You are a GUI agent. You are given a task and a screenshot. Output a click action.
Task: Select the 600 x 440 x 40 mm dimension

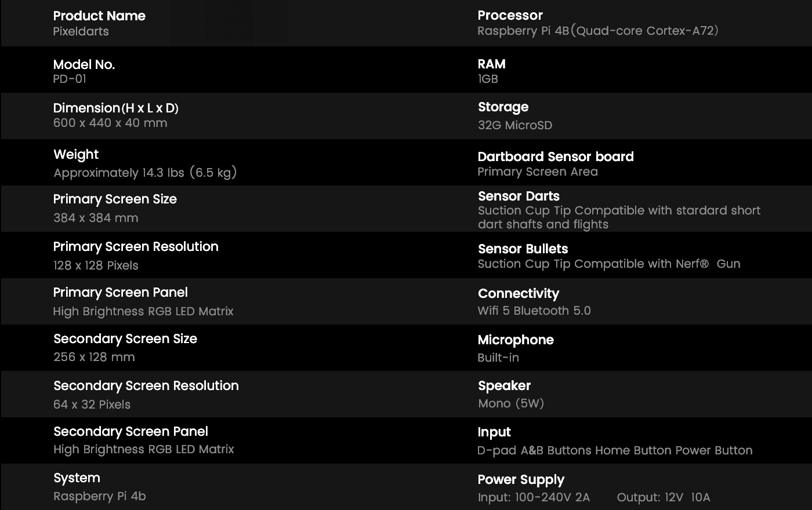[110, 123]
